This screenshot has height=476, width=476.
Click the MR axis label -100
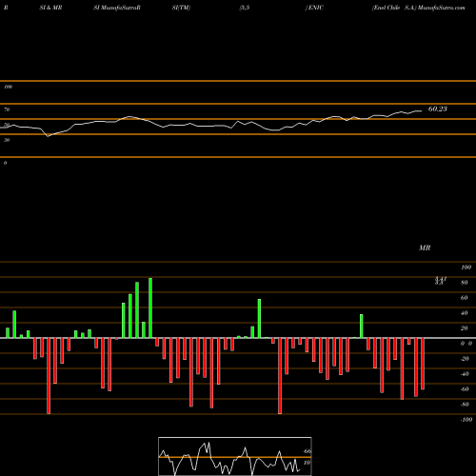(466, 420)
